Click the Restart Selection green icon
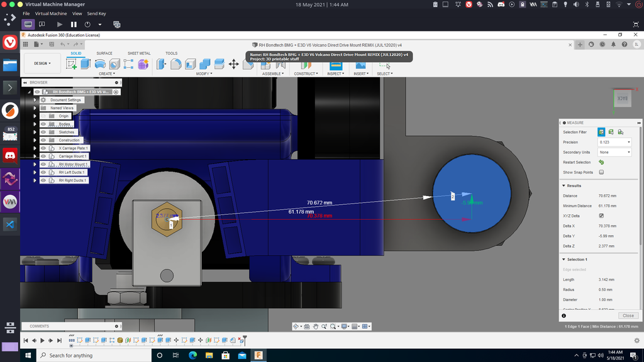Screen dimensions: 644x362 pos(601,162)
